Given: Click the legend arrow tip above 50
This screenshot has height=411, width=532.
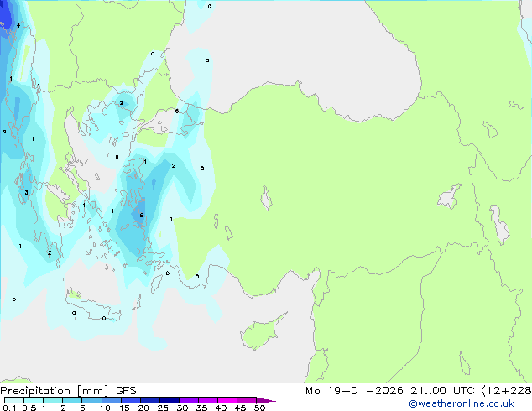Looking at the screenshot, I should pyautogui.click(x=266, y=400).
